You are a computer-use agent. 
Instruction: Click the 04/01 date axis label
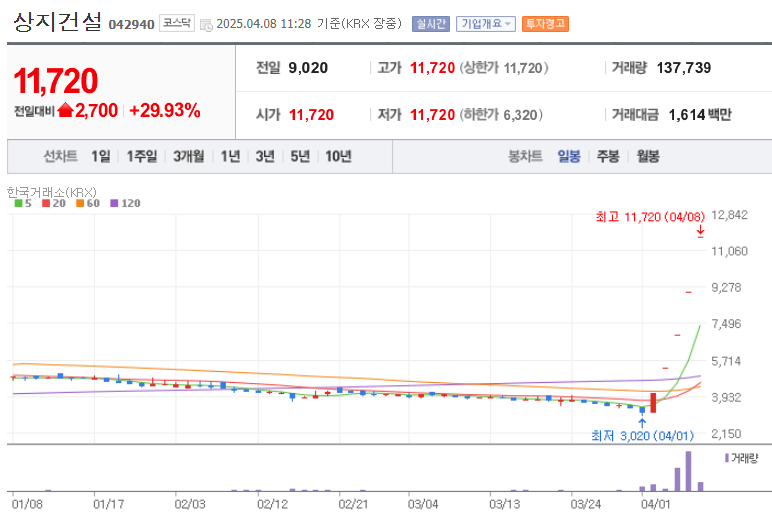click(x=655, y=504)
